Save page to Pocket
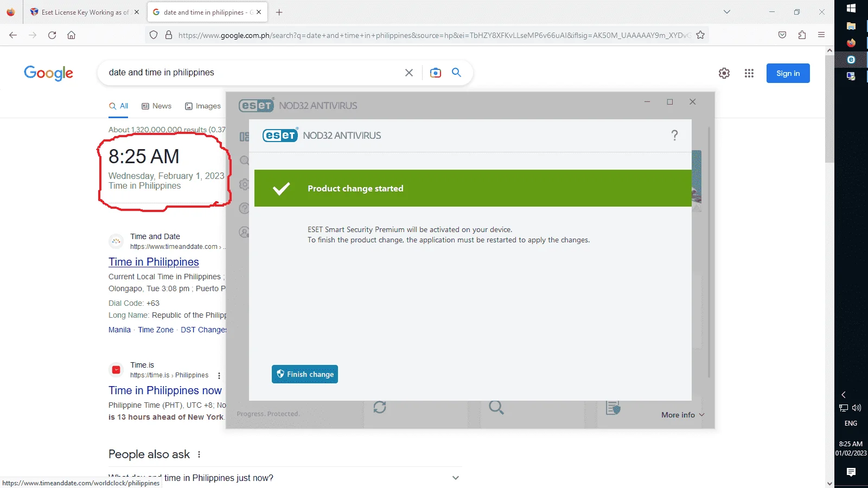Viewport: 868px width, 488px height. 782,35
